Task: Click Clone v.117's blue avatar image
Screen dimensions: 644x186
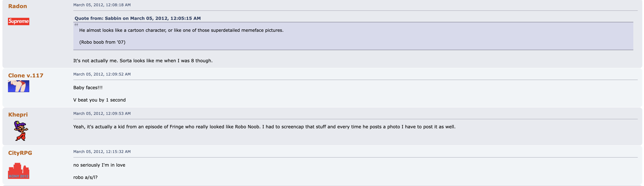Action: point(18,86)
